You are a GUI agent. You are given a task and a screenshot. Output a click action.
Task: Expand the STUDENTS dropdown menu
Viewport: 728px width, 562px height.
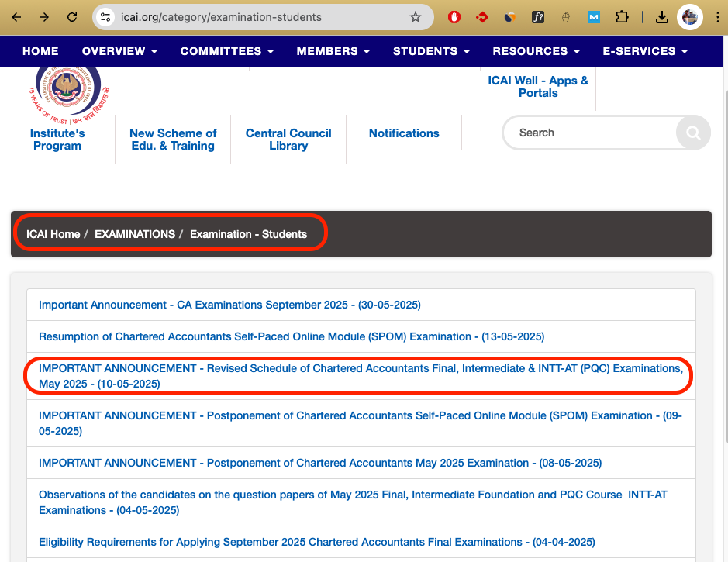(x=431, y=51)
